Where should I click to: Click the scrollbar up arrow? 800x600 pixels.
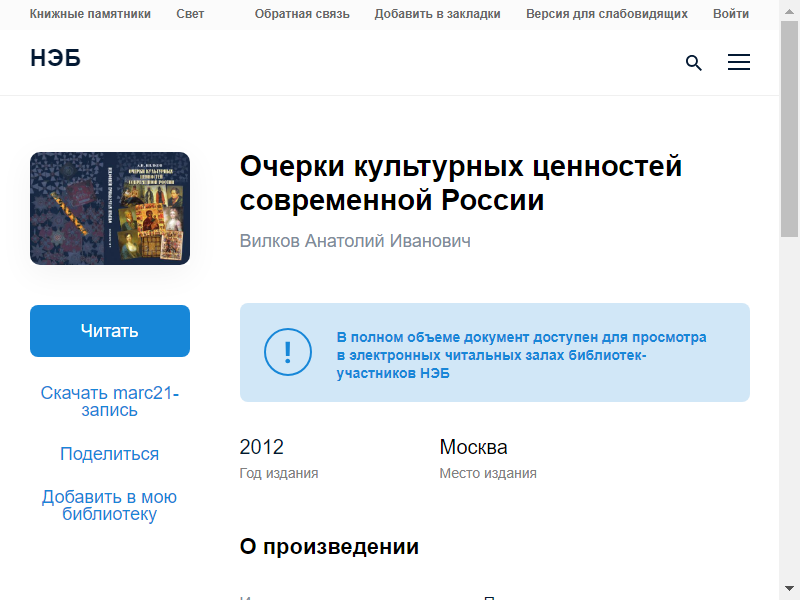(790, 9)
